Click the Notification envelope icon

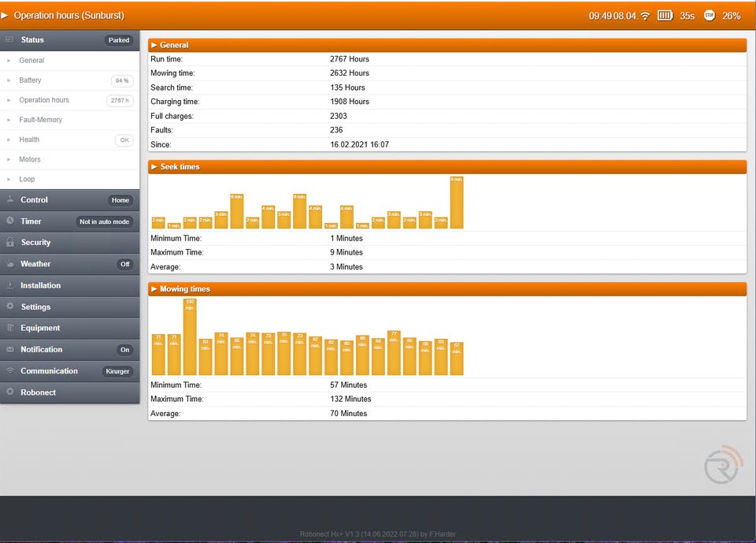[10, 349]
